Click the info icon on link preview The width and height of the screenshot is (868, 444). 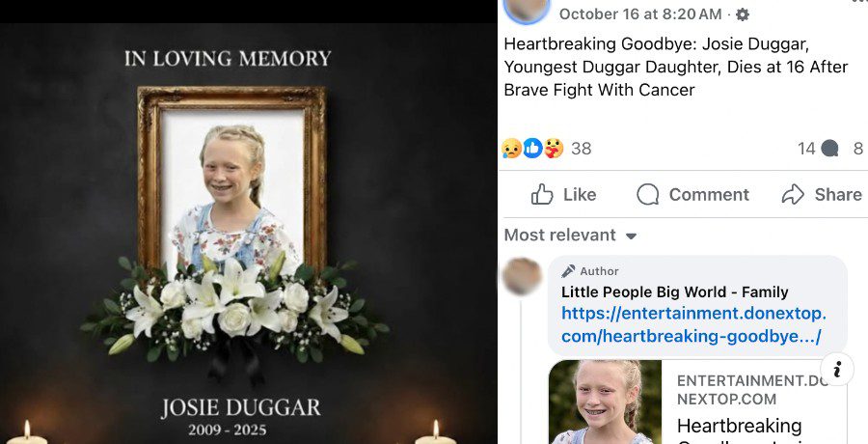837,369
